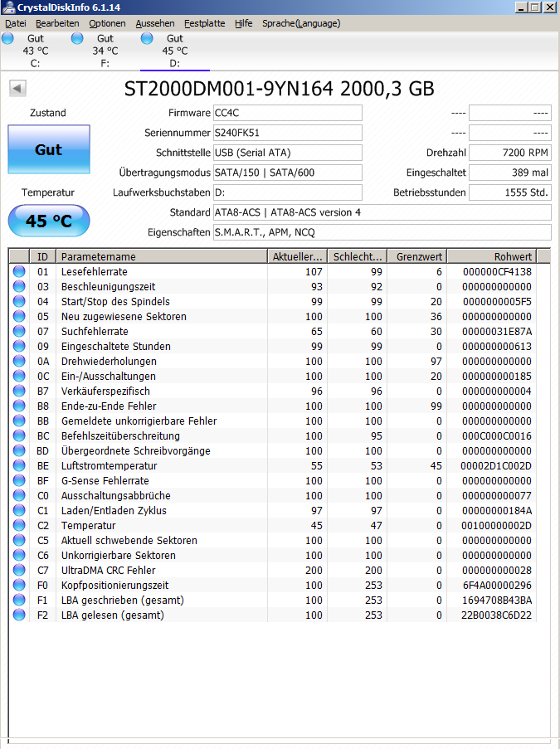
Task: Open the Festplatte menu
Action: [x=205, y=23]
